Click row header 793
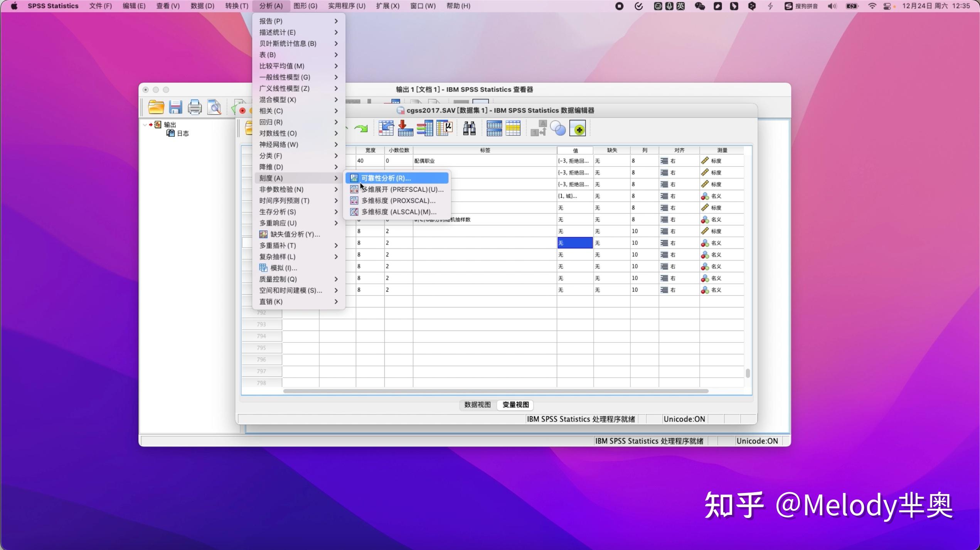This screenshot has height=550, width=980. (x=261, y=324)
